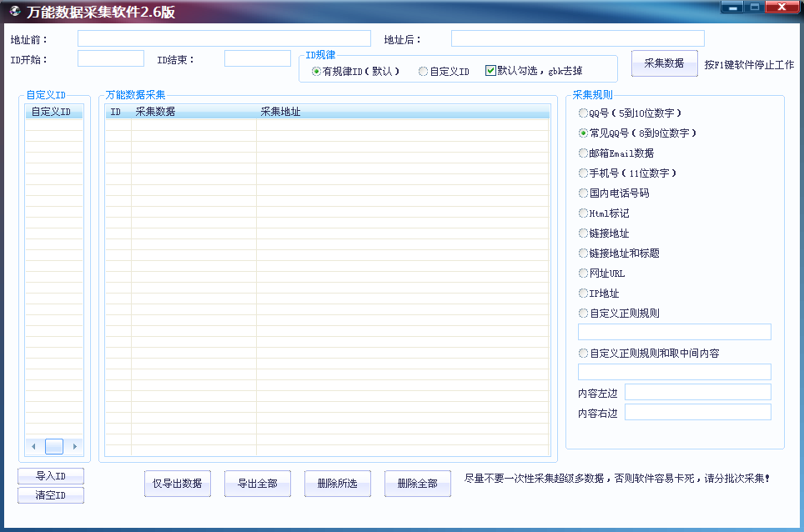Screen dimensions: 804x532
Task: Select the IP地址 collection rule
Action: (x=583, y=293)
